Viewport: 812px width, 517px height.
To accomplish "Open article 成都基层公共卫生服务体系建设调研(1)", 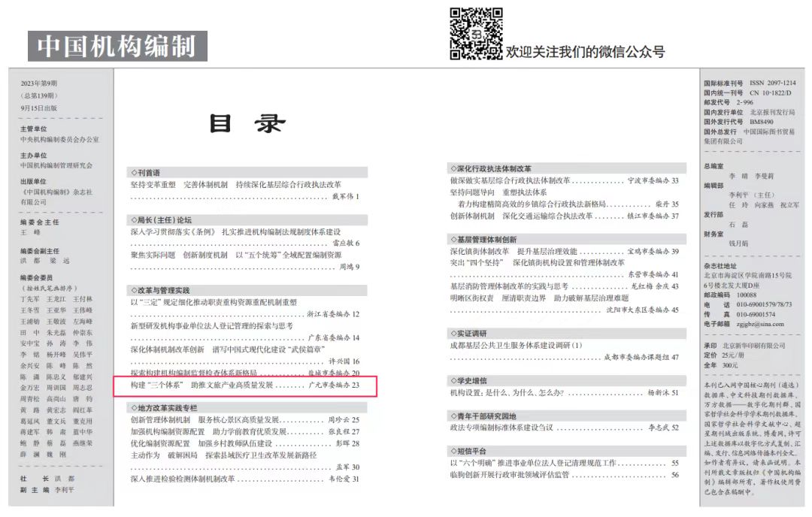I will (x=516, y=346).
